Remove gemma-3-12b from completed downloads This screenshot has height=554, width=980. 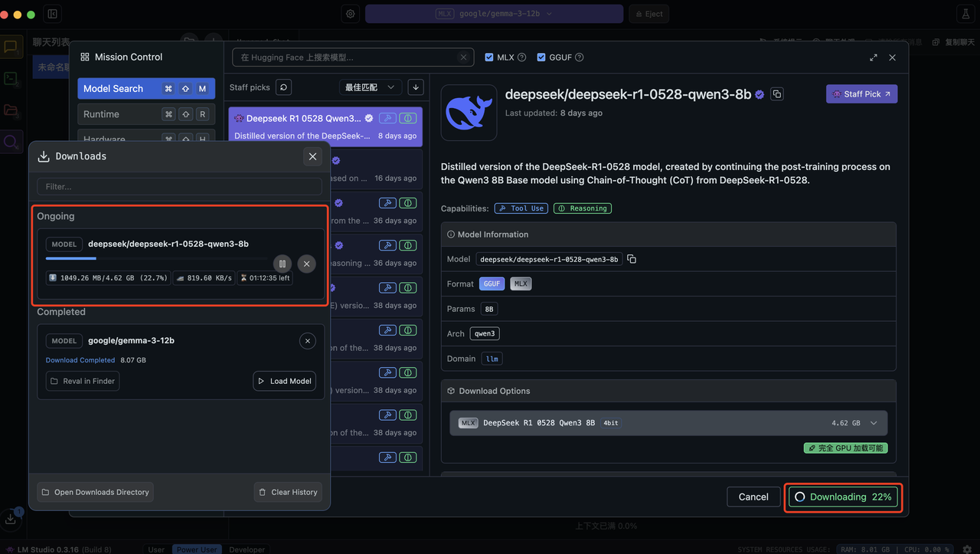click(x=307, y=341)
